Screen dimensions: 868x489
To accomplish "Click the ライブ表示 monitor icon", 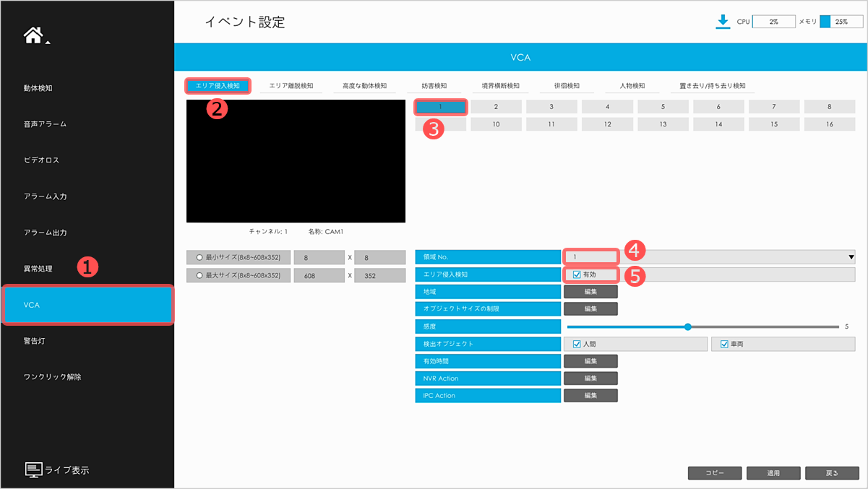I will click(x=34, y=469).
